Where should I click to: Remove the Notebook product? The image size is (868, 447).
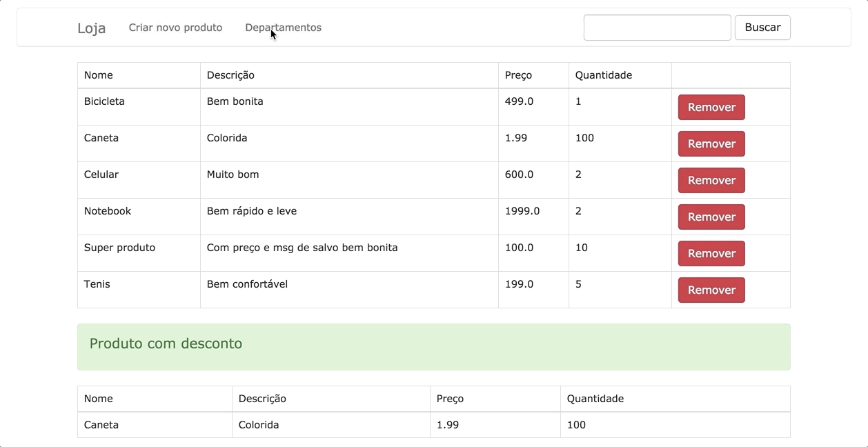(711, 217)
